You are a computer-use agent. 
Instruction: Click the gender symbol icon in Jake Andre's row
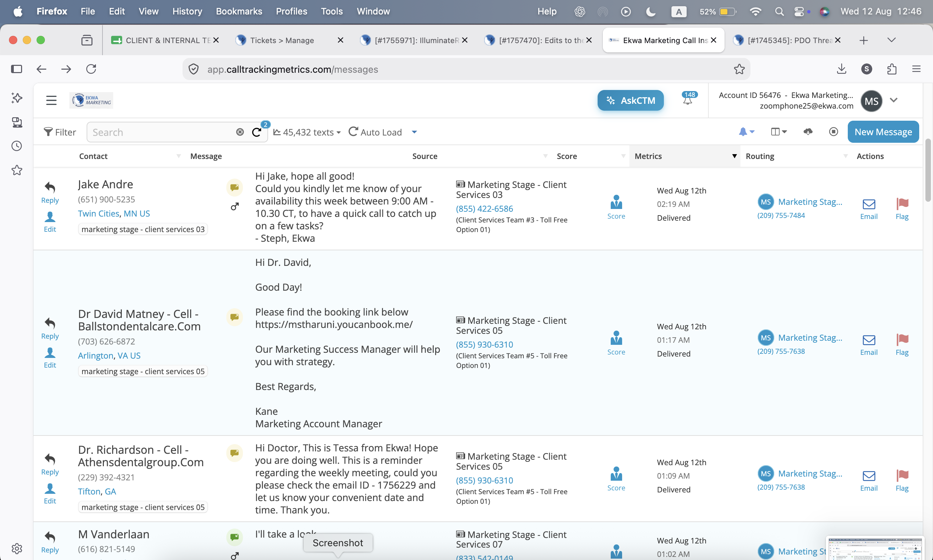235,207
